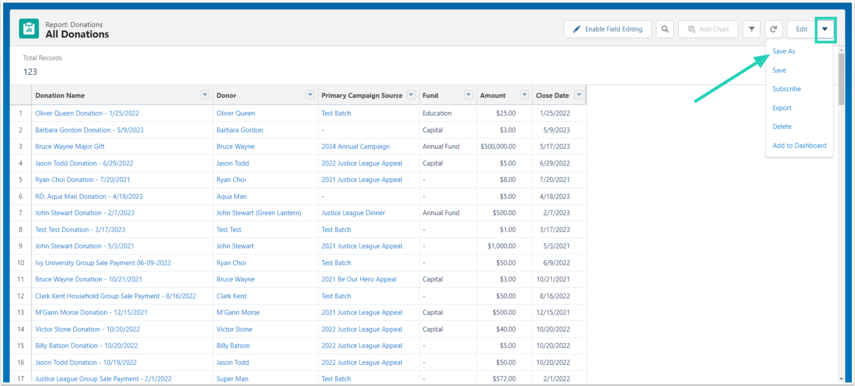Open Clark Kent Household Group Sale Payment
This screenshot has height=386, width=855.
click(x=116, y=296)
